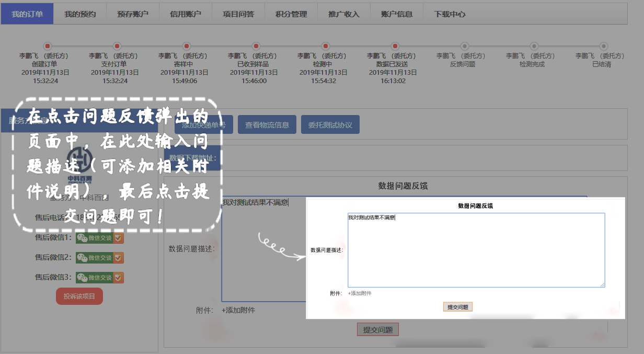644x354 pixels.
Task: Click the 创建订单 red progress dot
Action: (48, 46)
